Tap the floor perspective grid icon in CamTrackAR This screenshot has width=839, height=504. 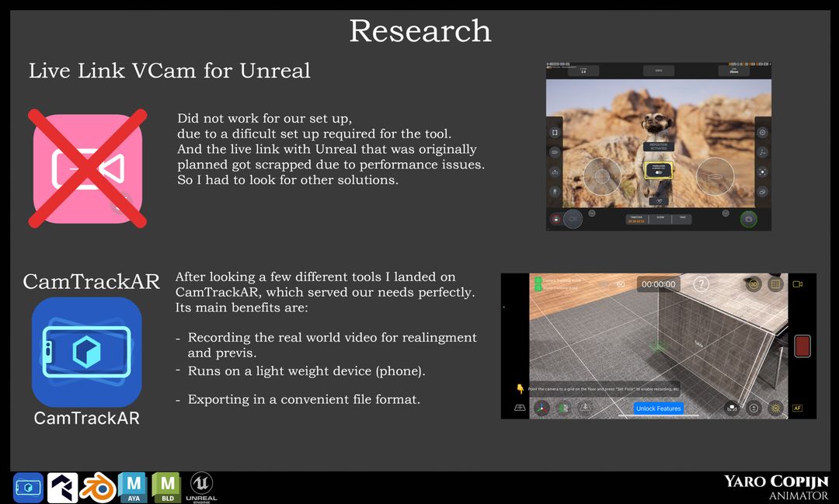(x=520, y=408)
